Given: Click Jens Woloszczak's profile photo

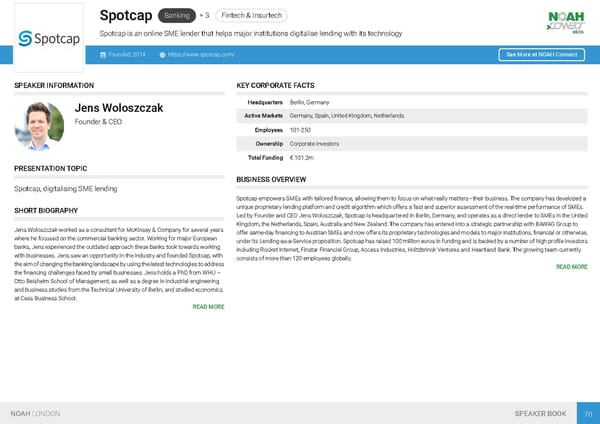Looking at the screenshot, I should click(x=40, y=125).
